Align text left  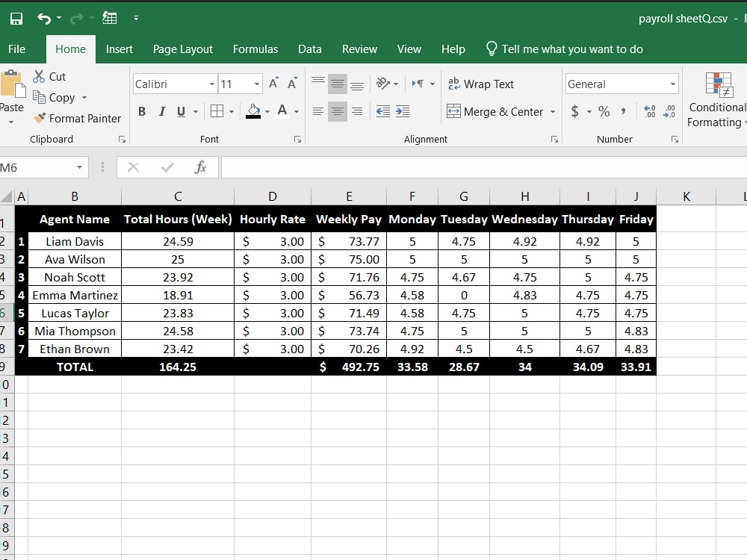318,112
